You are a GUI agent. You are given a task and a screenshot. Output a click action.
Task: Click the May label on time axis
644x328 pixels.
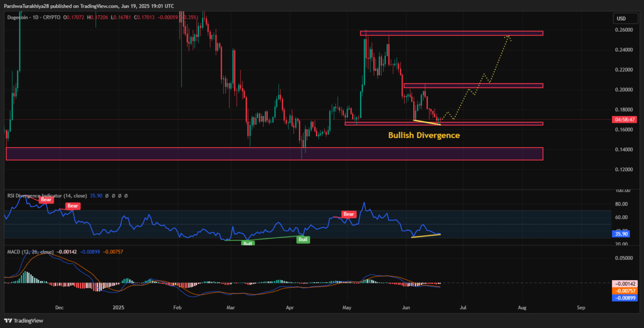[347, 308]
